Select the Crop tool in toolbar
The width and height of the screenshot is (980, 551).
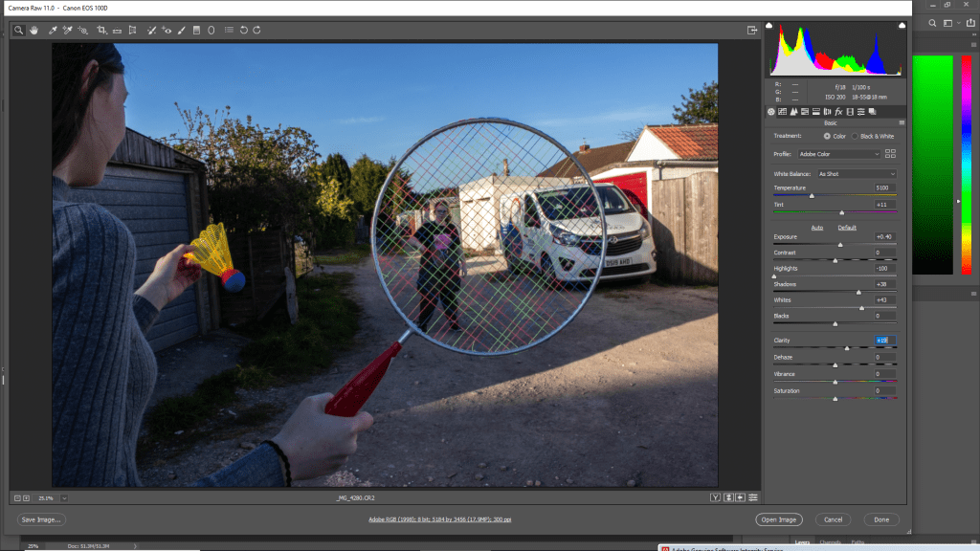(101, 31)
